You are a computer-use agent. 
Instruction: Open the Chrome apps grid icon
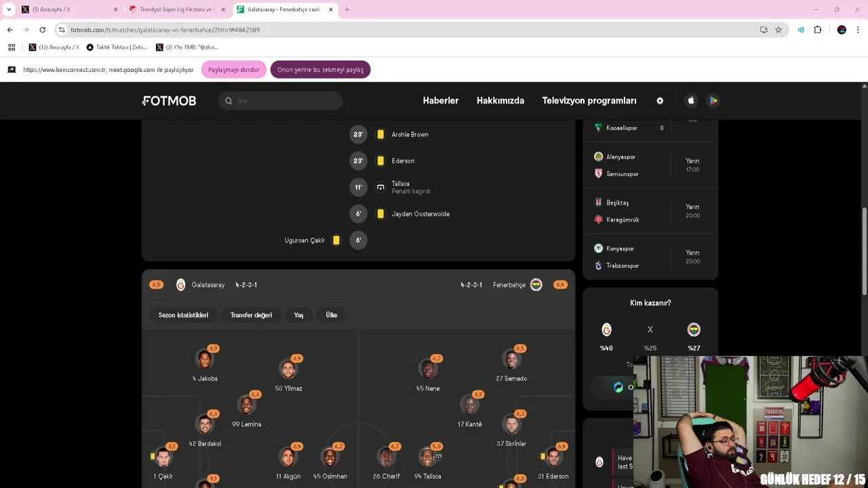click(x=12, y=47)
